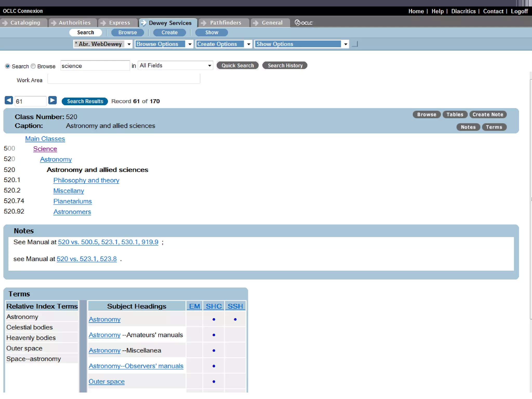This screenshot has height=399, width=532.
Task: Click the small icon beside Show Options
Action: point(355,44)
